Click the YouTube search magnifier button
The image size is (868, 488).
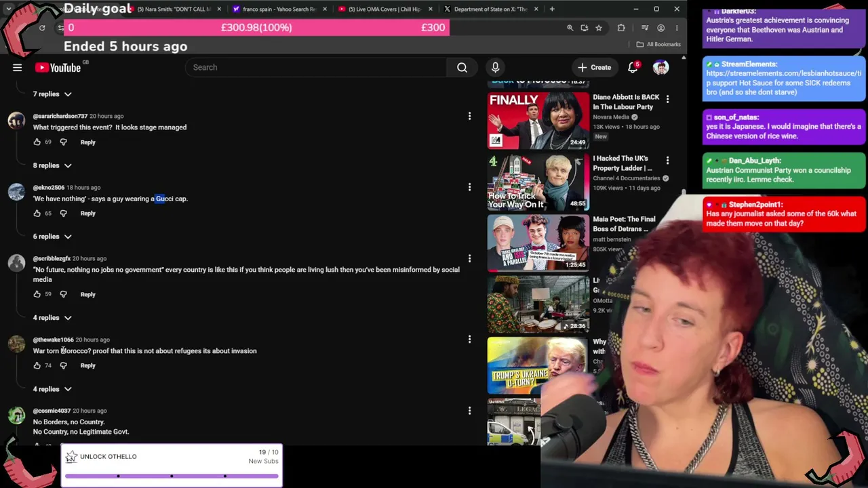point(462,67)
